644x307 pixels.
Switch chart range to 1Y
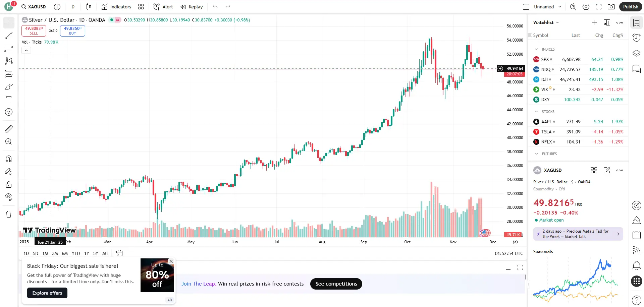86,253
